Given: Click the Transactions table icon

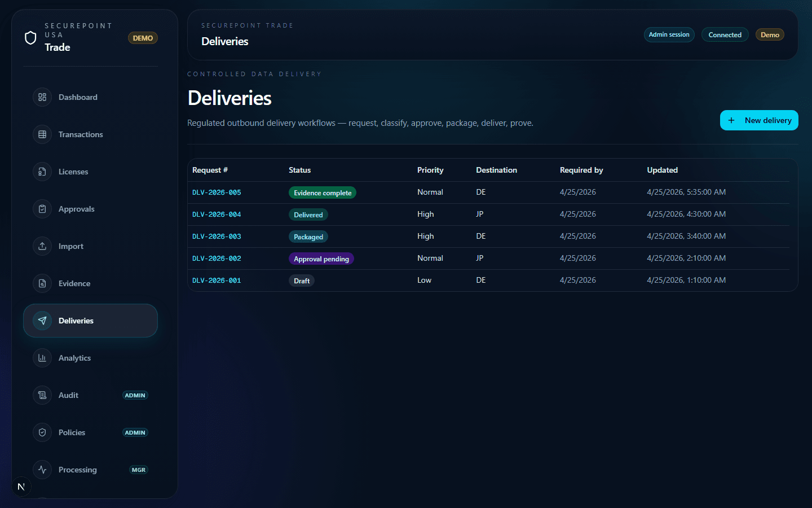Looking at the screenshot, I should 42,134.
